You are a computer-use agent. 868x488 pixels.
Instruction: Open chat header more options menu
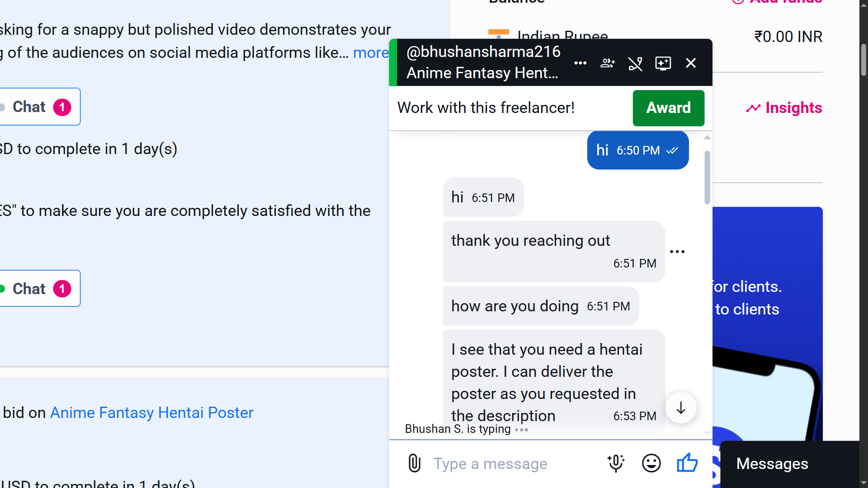[580, 63]
